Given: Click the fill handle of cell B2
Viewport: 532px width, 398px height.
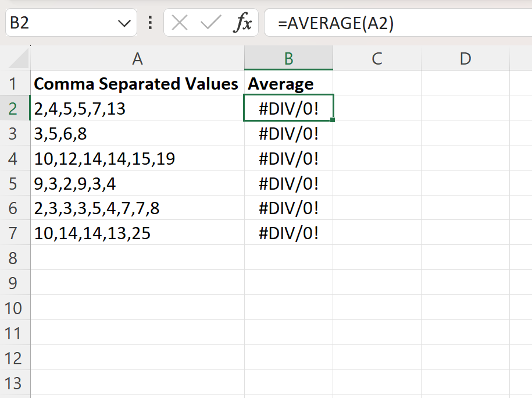Looking at the screenshot, I should (333, 119).
